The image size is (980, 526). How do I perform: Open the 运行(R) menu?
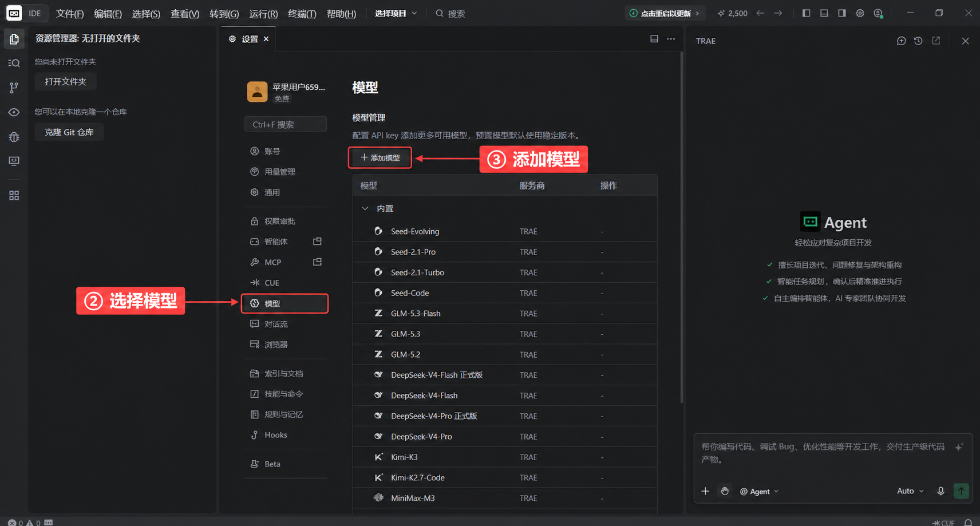pos(263,14)
